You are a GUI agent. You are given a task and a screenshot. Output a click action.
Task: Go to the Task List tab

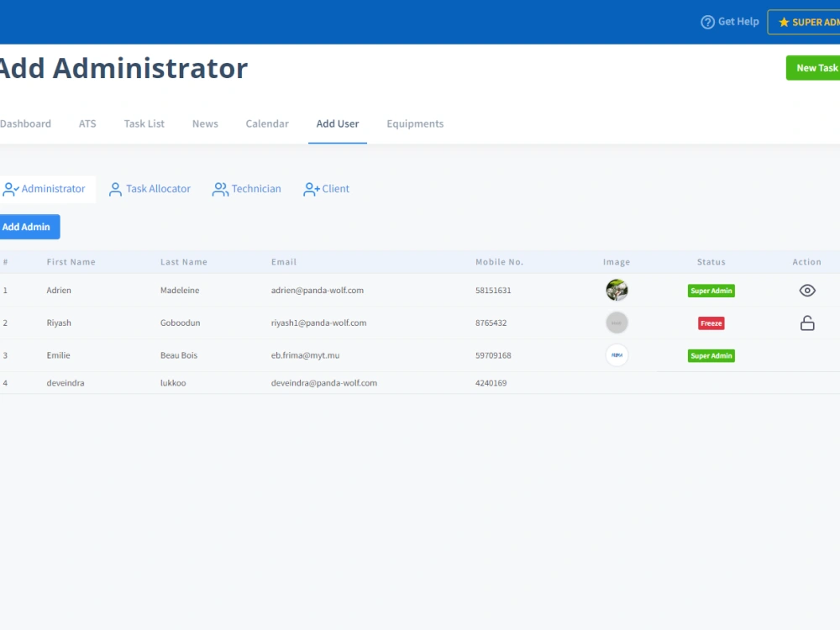(144, 123)
